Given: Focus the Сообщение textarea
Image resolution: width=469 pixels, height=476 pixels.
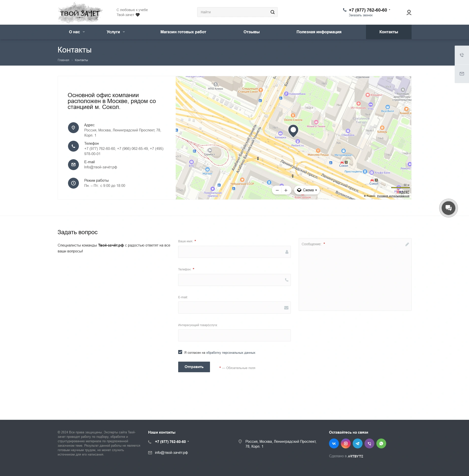Looking at the screenshot, I should point(355,274).
